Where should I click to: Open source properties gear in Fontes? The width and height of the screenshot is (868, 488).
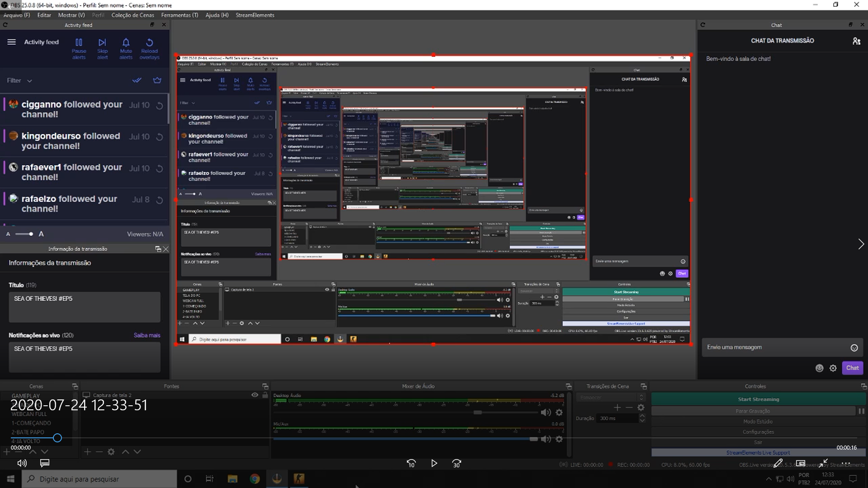coord(111,452)
